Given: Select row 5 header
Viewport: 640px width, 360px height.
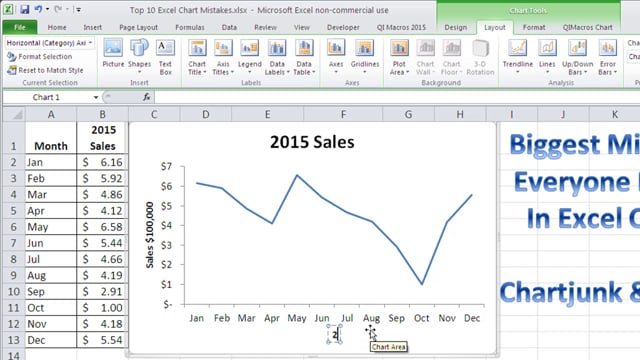Looking at the screenshot, I should point(13,211).
